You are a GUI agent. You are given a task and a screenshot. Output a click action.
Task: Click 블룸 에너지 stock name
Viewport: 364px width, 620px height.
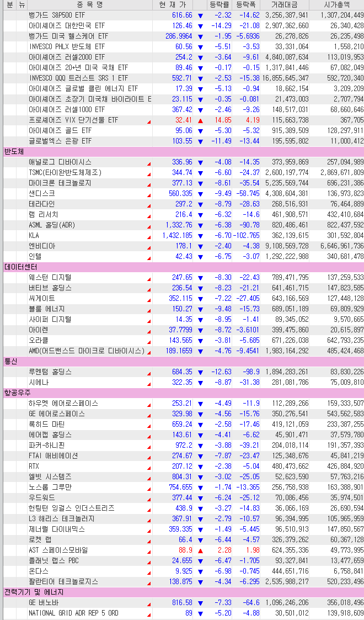click(46, 309)
